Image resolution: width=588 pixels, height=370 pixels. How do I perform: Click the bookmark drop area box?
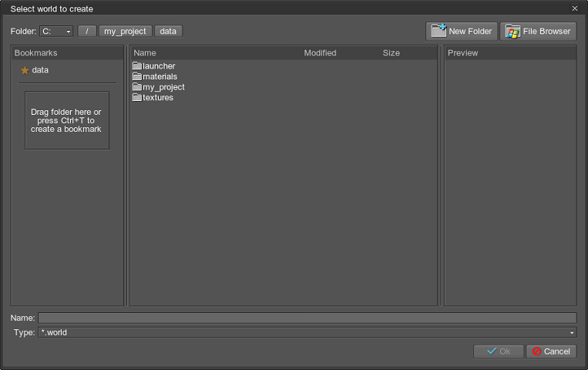(x=67, y=120)
